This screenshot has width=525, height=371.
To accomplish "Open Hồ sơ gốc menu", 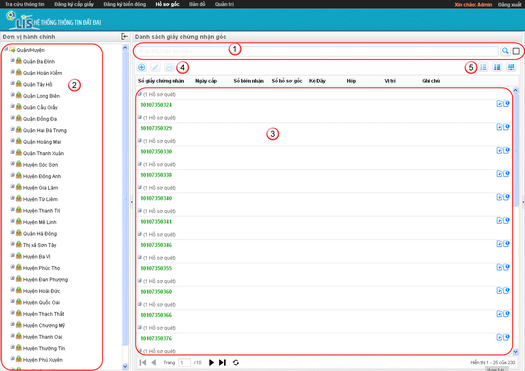I will point(167,4).
